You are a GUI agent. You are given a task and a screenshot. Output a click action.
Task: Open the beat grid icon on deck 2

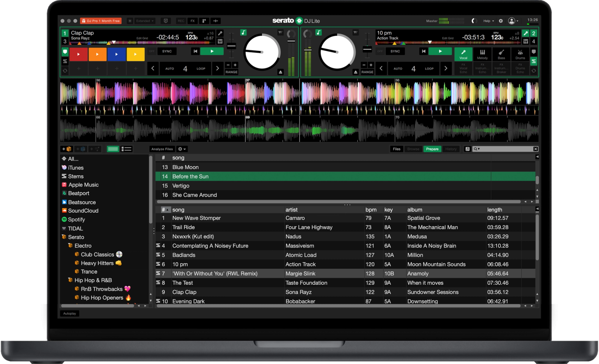click(x=526, y=41)
